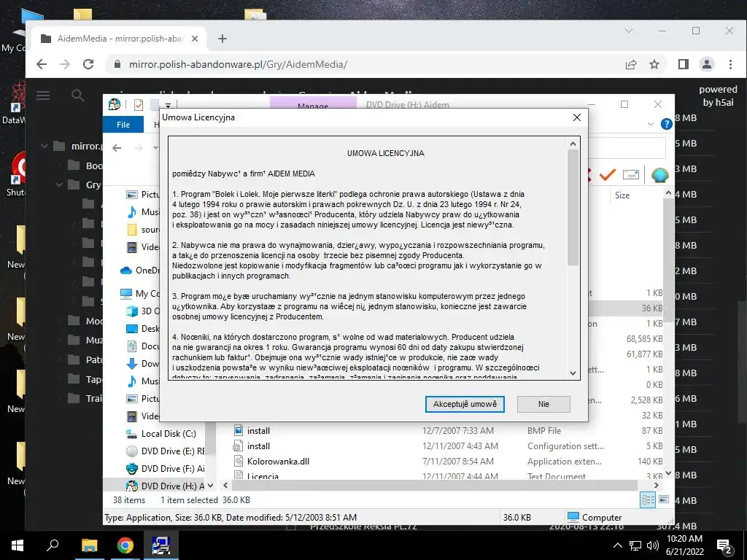This screenshot has height=560, width=747.
Task: Open network status tray icon
Action: (x=635, y=545)
